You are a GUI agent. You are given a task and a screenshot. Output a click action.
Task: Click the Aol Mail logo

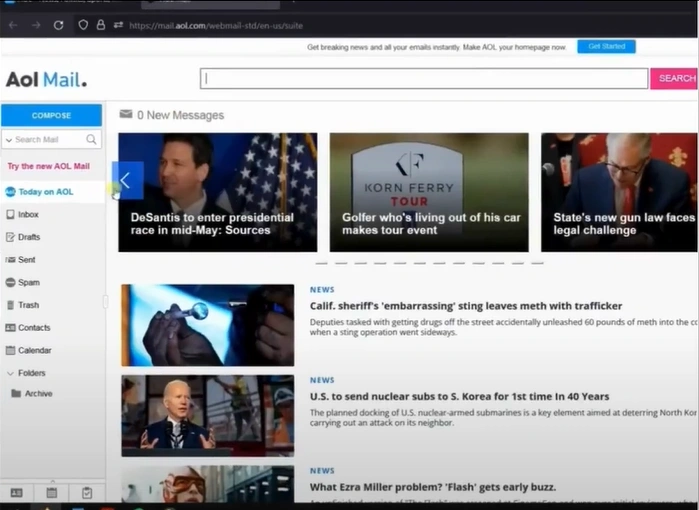click(46, 80)
